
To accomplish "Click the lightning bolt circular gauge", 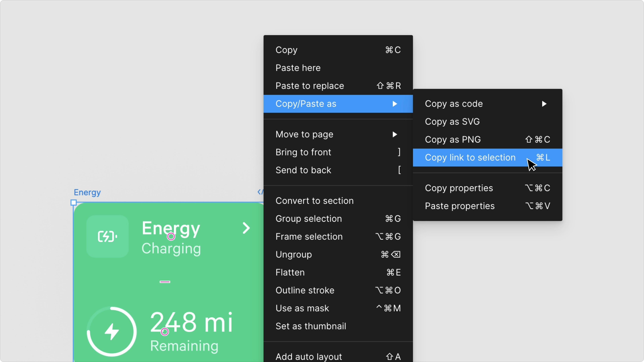I will point(112,331).
